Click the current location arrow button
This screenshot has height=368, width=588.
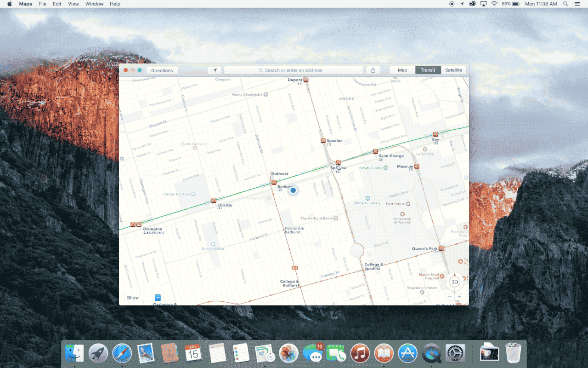(x=215, y=70)
